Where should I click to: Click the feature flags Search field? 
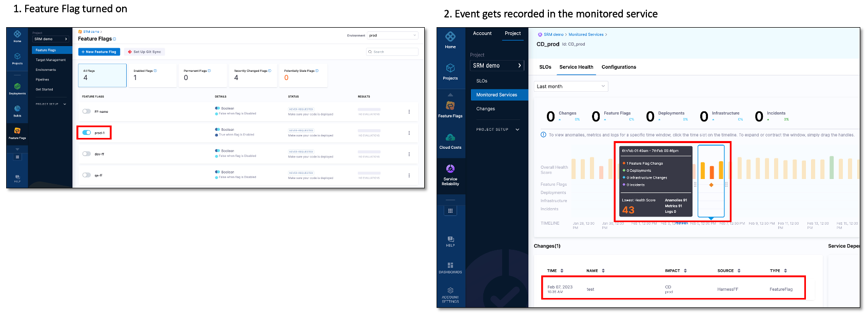click(x=392, y=52)
